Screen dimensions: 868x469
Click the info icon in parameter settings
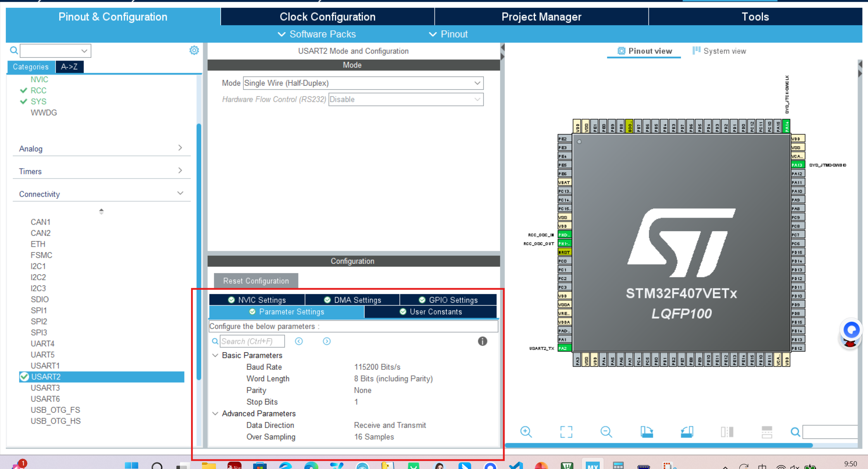tap(482, 341)
